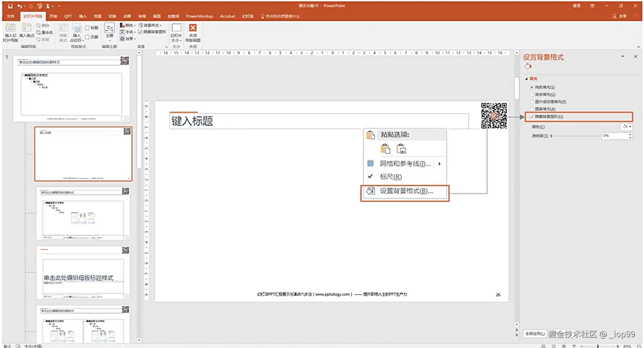Image resolution: width=644 pixels, height=348 pixels.
Task: Click the Save icon in quick access toolbar
Action: point(10,6)
